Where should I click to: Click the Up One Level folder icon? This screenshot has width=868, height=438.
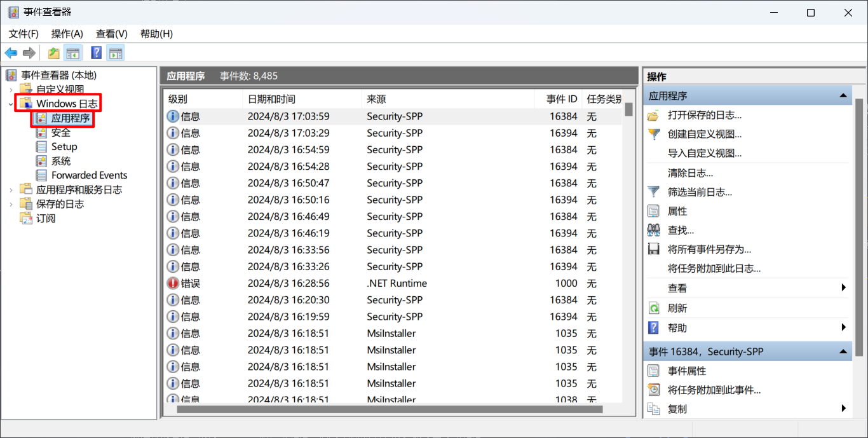click(54, 53)
